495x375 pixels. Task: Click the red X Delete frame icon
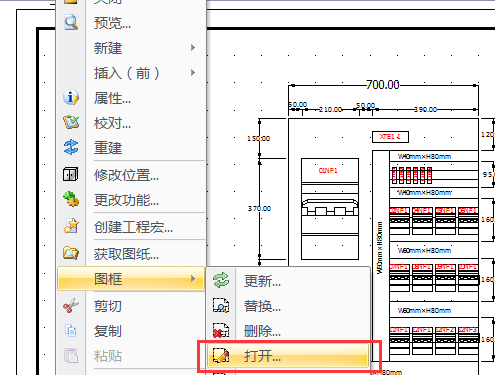[221, 331]
